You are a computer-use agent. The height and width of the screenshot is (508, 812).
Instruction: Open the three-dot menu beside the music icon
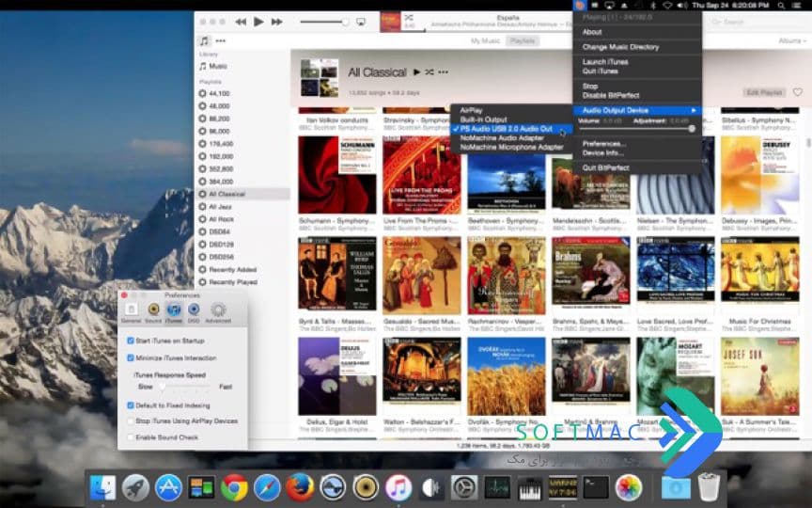(x=221, y=41)
